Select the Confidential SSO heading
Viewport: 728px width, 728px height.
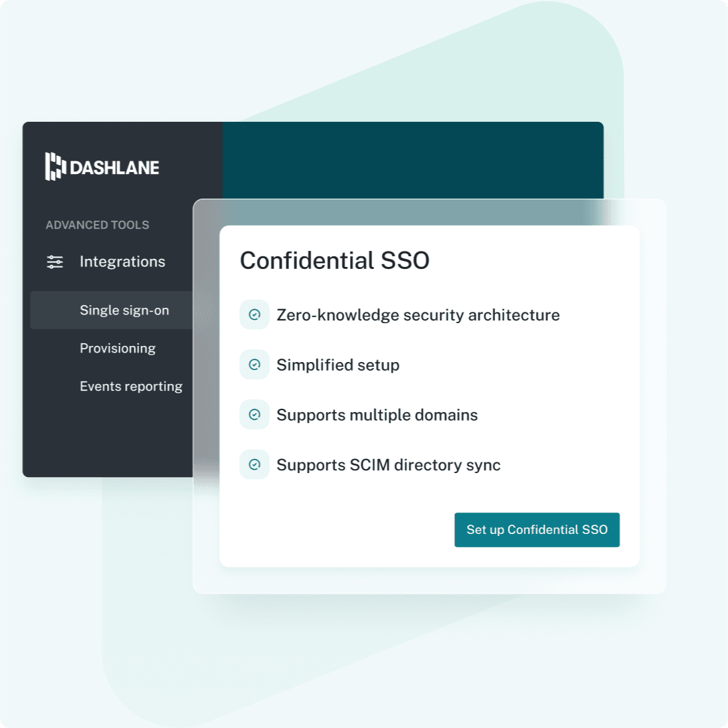point(336,260)
